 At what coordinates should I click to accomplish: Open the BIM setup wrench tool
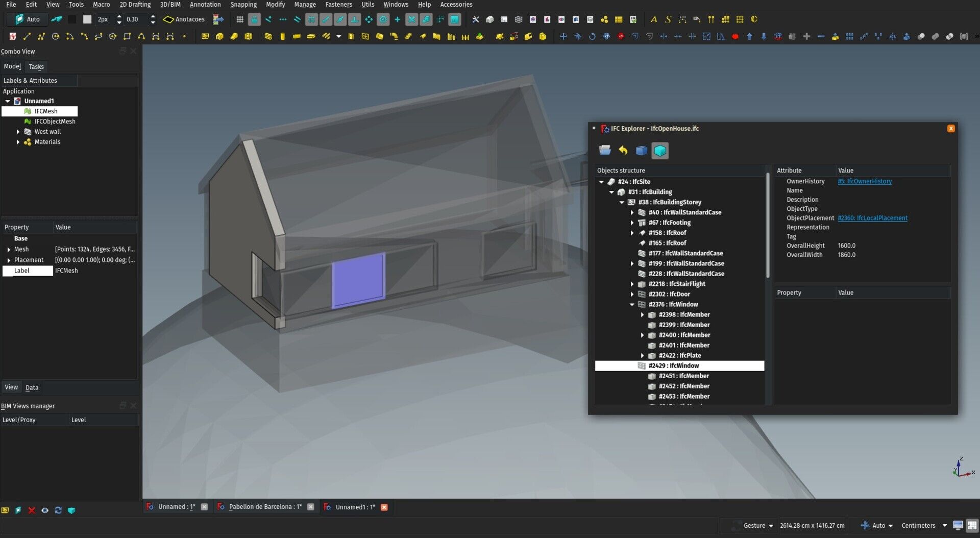(x=475, y=19)
